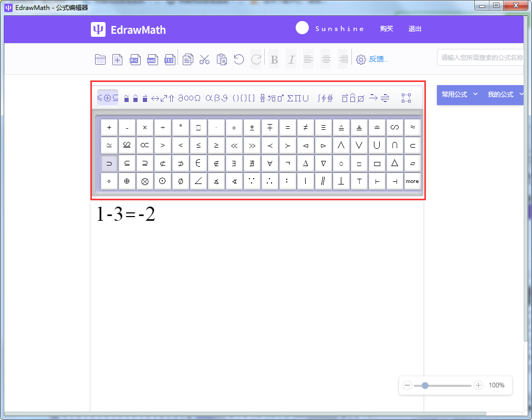Open the labeled arrow templates category
The image size is (532, 420).
[x=379, y=98]
